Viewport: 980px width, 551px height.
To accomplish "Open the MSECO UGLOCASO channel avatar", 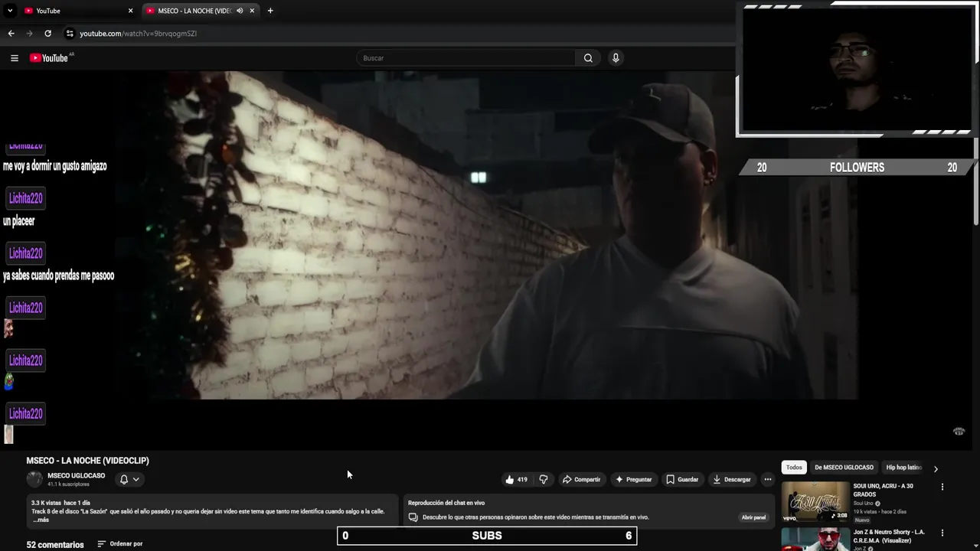I will [34, 480].
